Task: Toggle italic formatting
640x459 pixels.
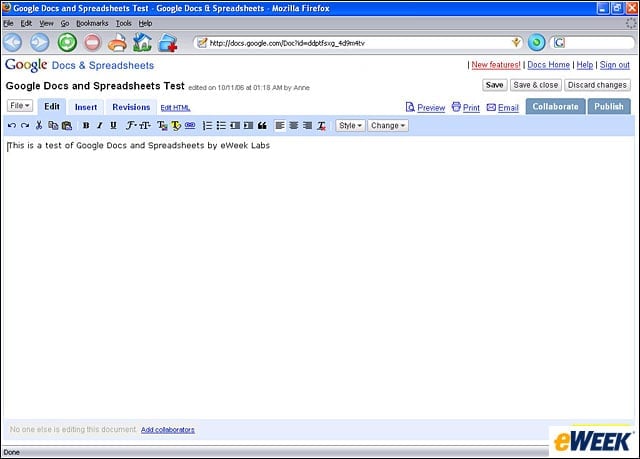Action: coord(100,126)
